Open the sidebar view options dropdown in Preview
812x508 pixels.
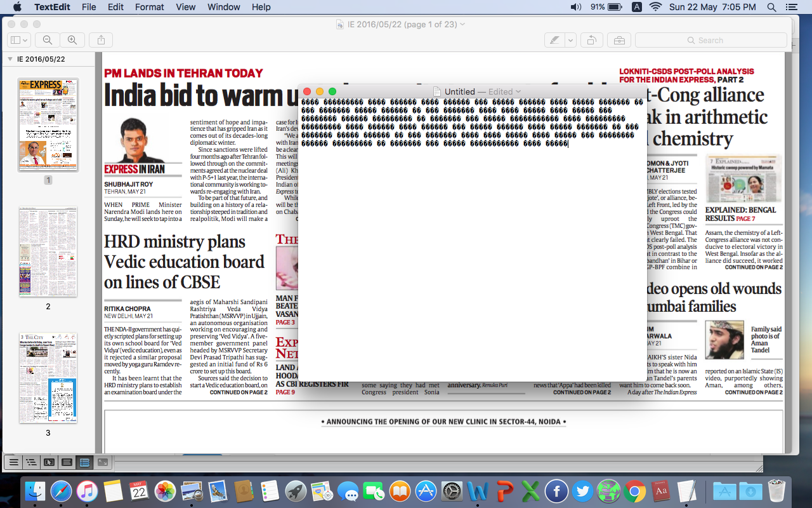tap(19, 40)
